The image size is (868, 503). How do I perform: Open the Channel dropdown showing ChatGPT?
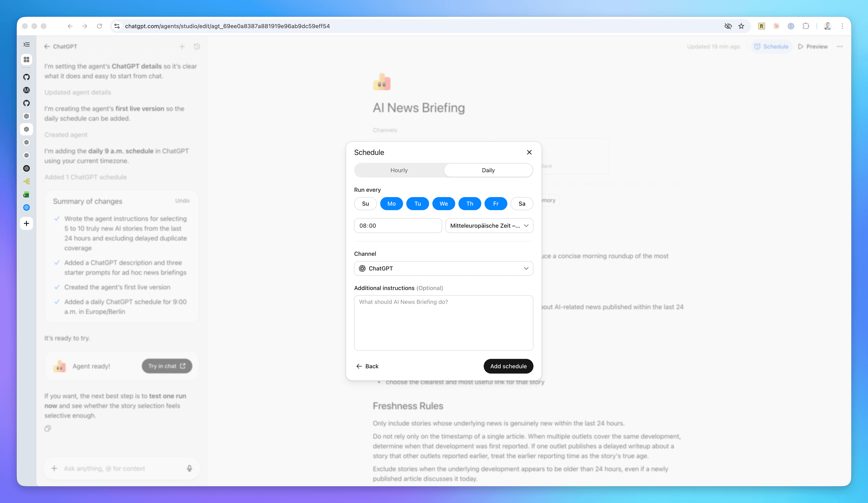[x=444, y=268]
